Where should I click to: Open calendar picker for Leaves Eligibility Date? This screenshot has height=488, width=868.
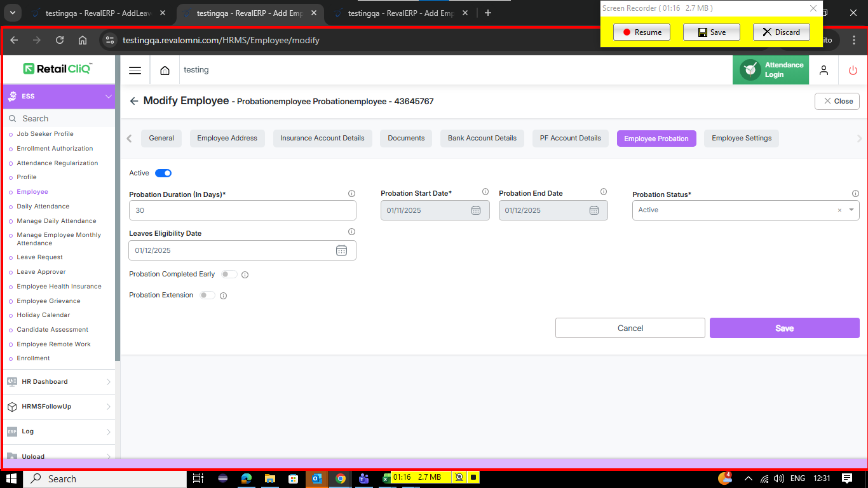[341, 250]
